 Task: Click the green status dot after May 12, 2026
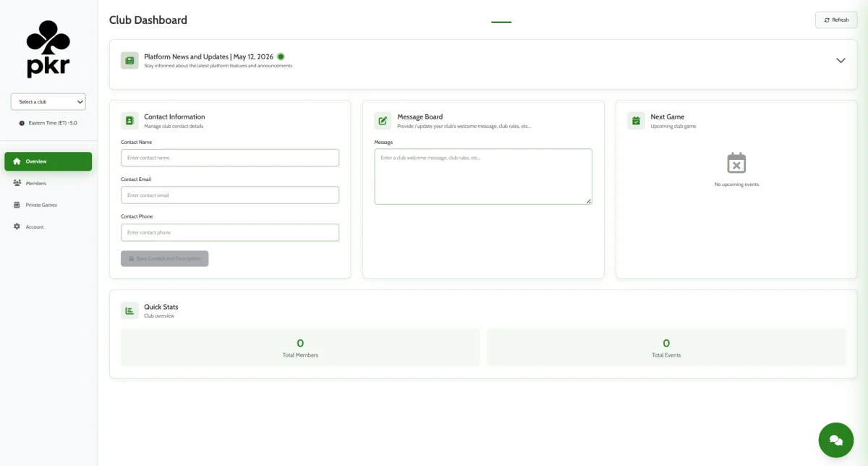click(281, 56)
